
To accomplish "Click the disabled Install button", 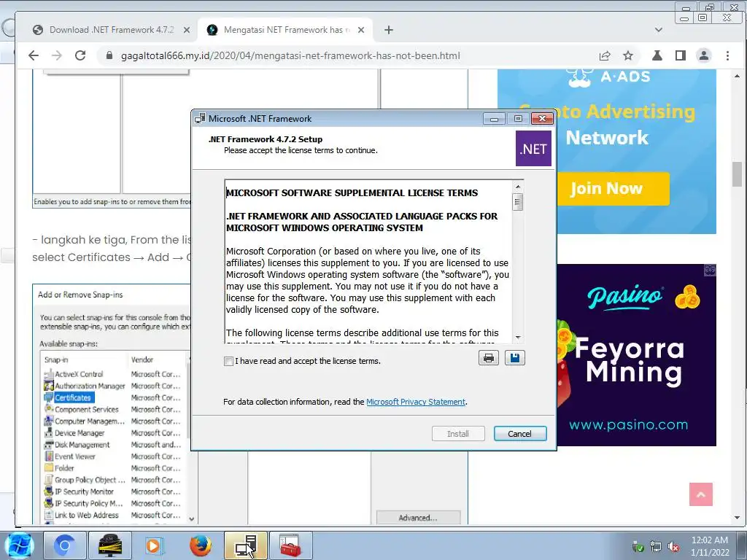I will [458, 434].
